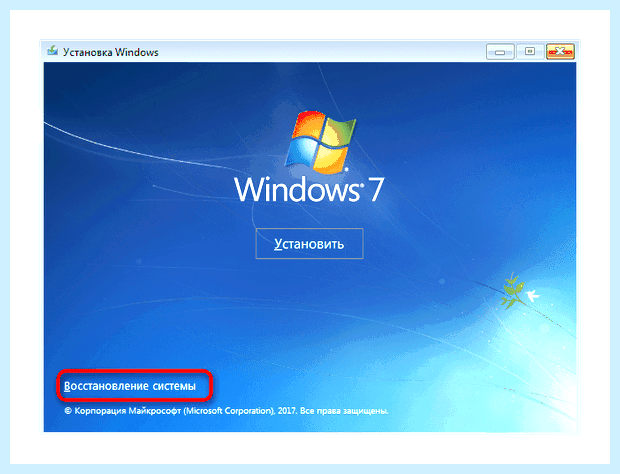Click the Windows Setup title bar icon

53,51
